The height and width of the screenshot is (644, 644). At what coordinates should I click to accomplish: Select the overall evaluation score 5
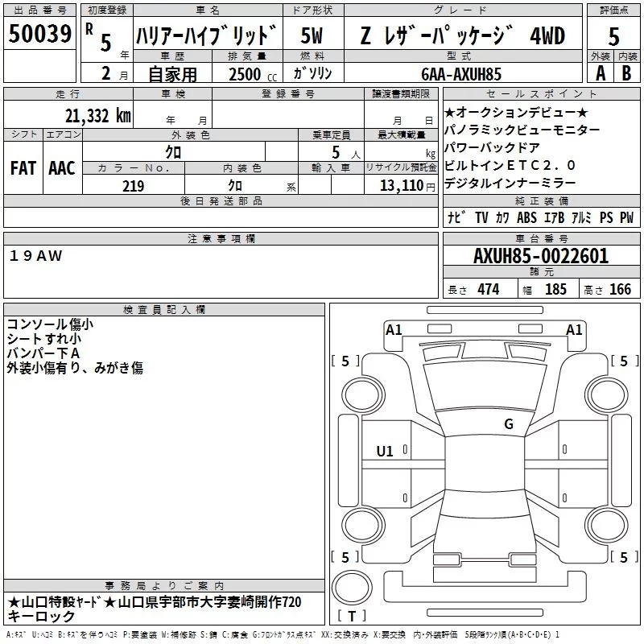point(613,36)
